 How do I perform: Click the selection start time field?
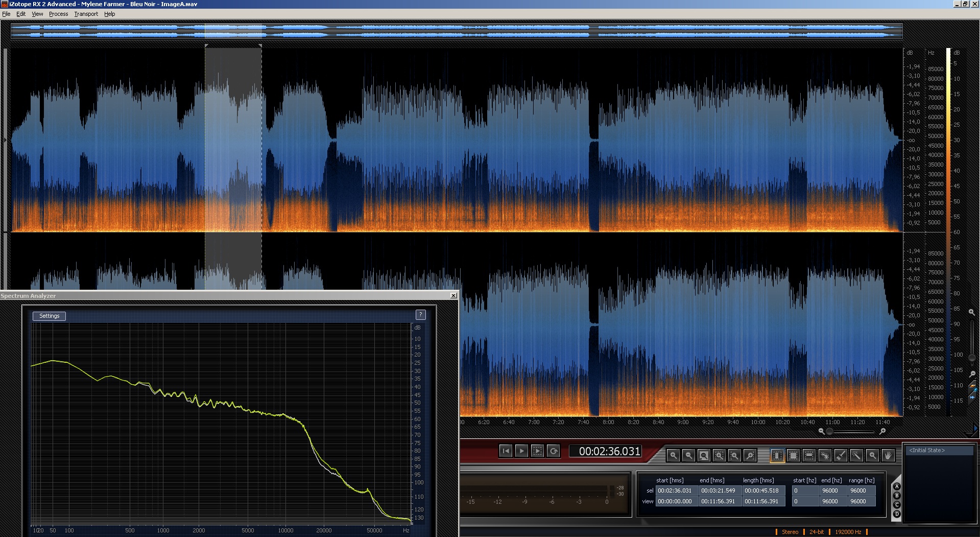click(x=676, y=491)
